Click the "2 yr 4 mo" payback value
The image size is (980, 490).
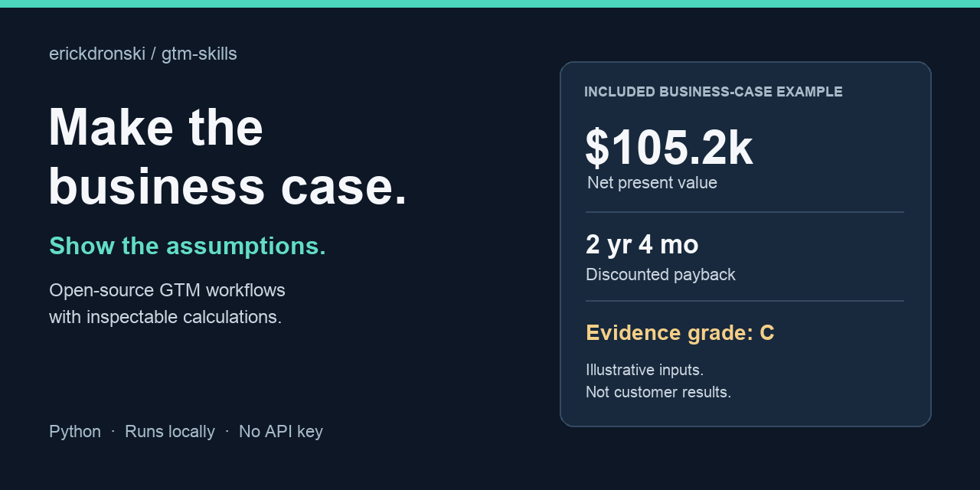642,245
